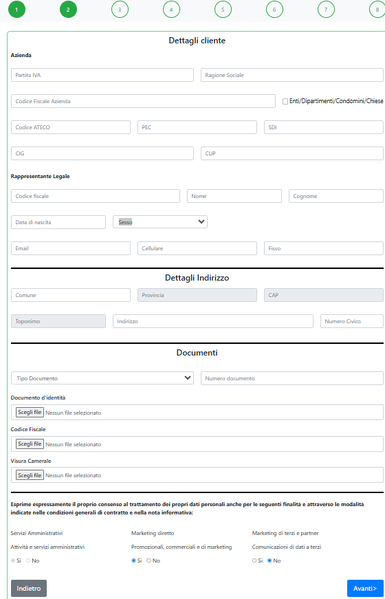The width and height of the screenshot is (385, 599).
Task: Click the Avanti button
Action: 365,588
